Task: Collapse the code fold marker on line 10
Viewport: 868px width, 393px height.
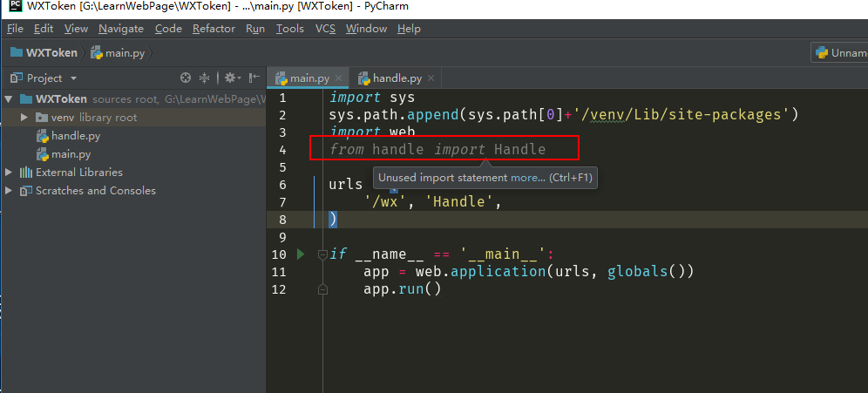Action: (x=322, y=254)
